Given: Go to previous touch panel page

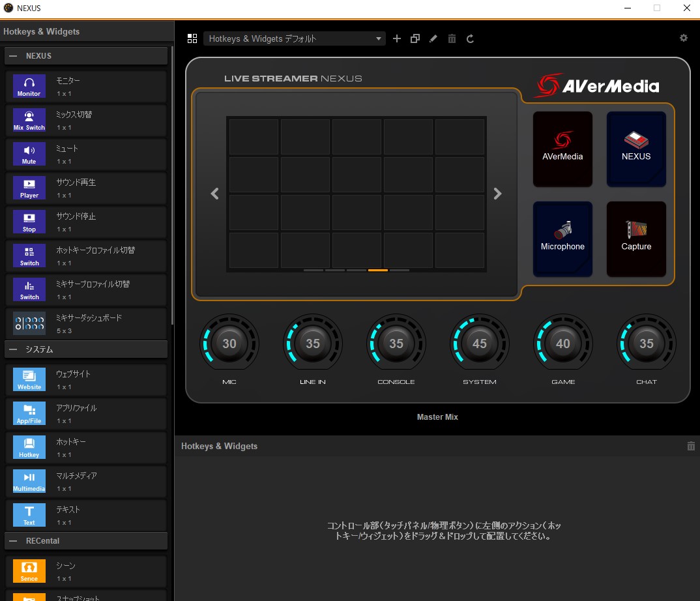Looking at the screenshot, I should [214, 194].
